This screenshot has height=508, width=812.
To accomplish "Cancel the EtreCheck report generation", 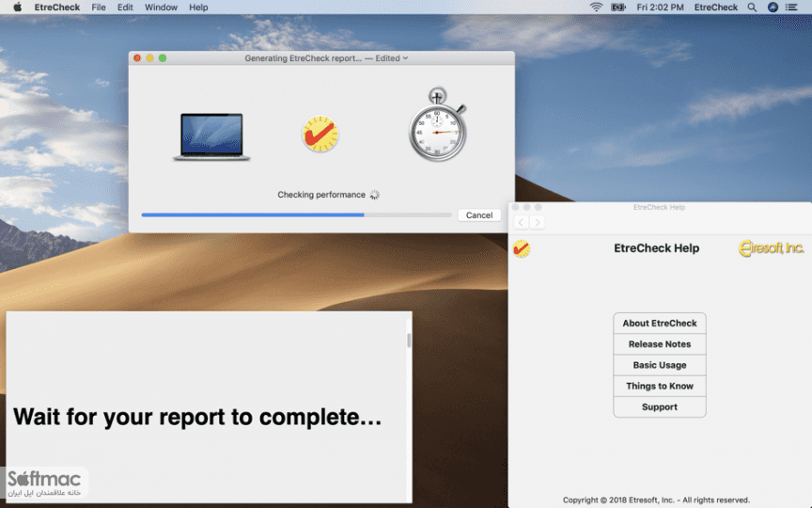I will click(479, 215).
